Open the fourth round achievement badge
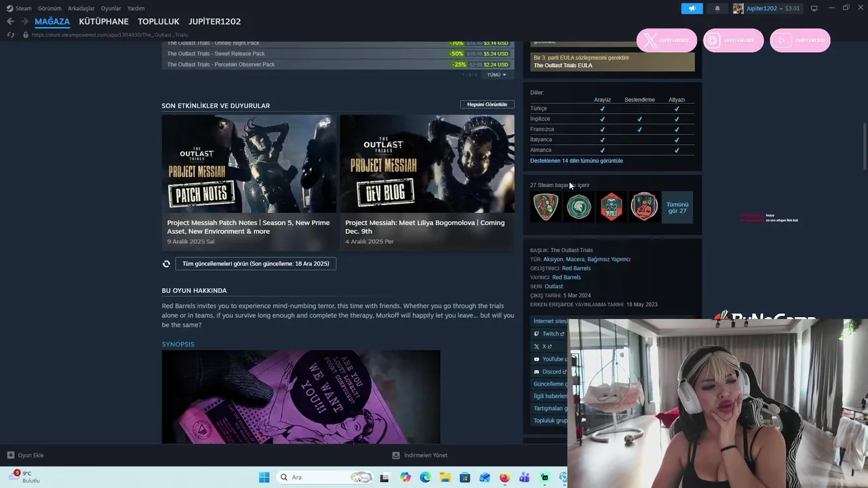Viewport: 868px width, 488px height. tap(644, 207)
